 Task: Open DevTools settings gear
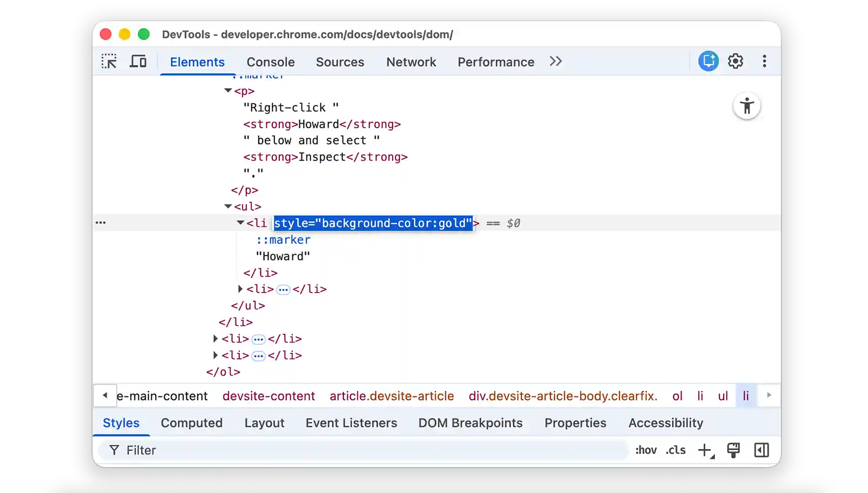[x=736, y=61]
